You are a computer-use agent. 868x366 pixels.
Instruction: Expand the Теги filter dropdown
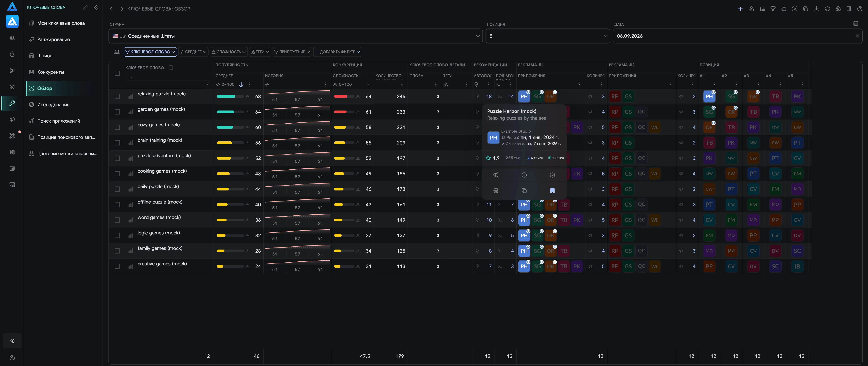(260, 52)
